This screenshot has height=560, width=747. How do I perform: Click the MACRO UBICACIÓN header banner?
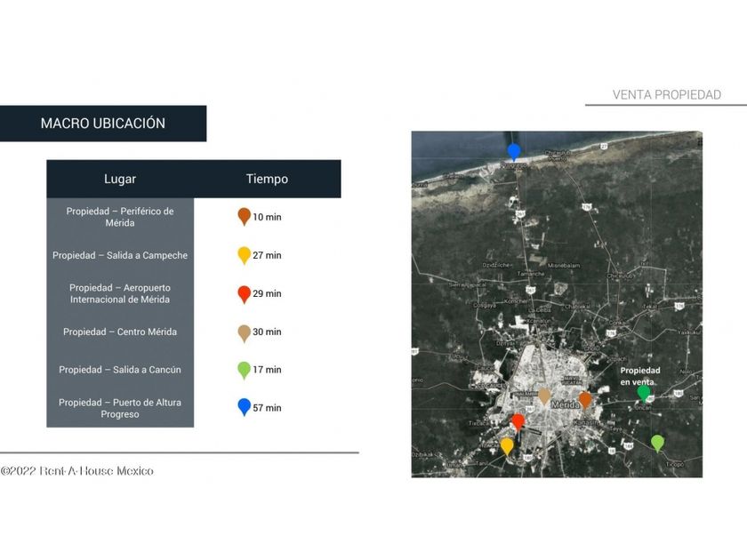103,124
